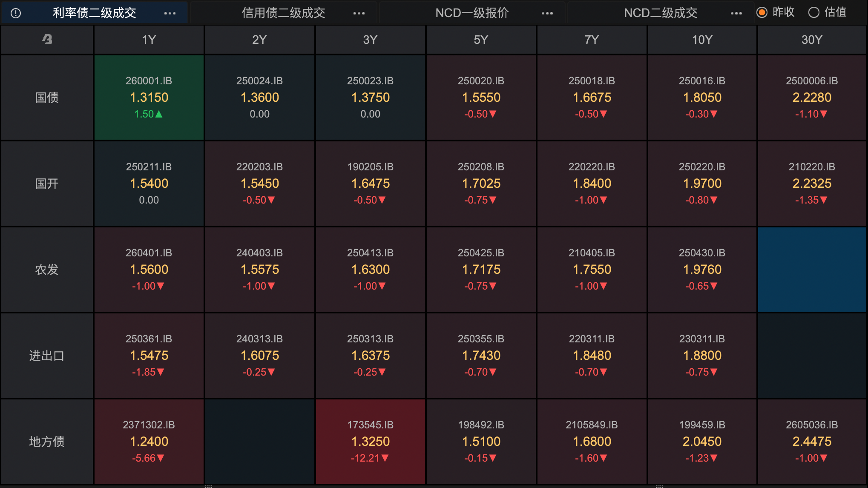Click the 国开 row header
The image size is (868, 488).
pos(47,184)
